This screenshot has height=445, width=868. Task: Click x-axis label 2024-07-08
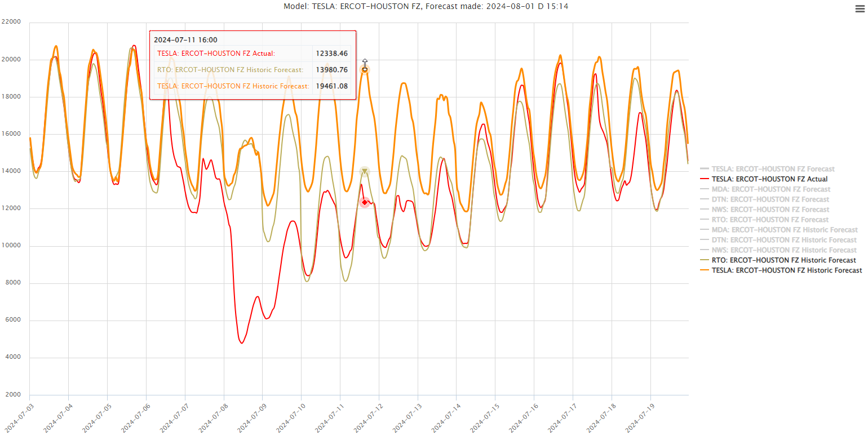pos(214,417)
